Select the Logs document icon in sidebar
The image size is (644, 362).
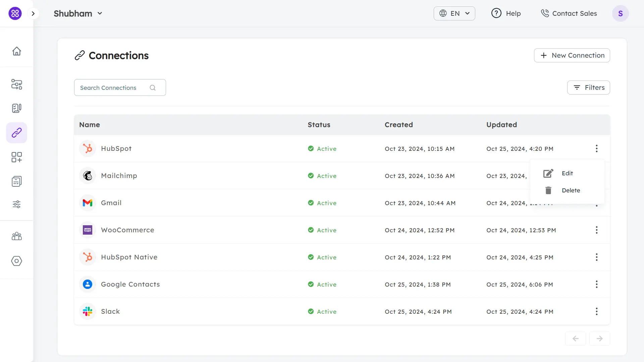point(16,181)
